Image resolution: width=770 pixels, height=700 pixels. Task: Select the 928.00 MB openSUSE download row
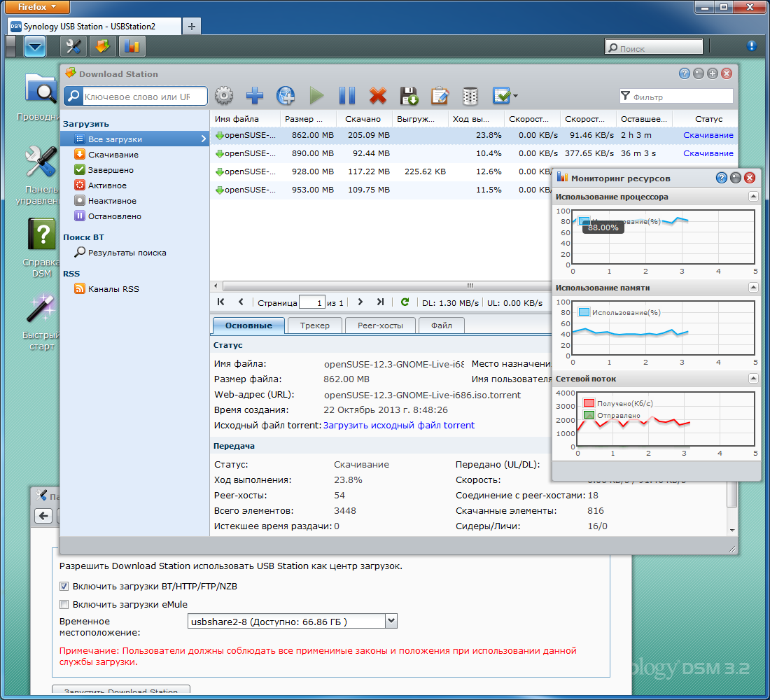point(381,171)
